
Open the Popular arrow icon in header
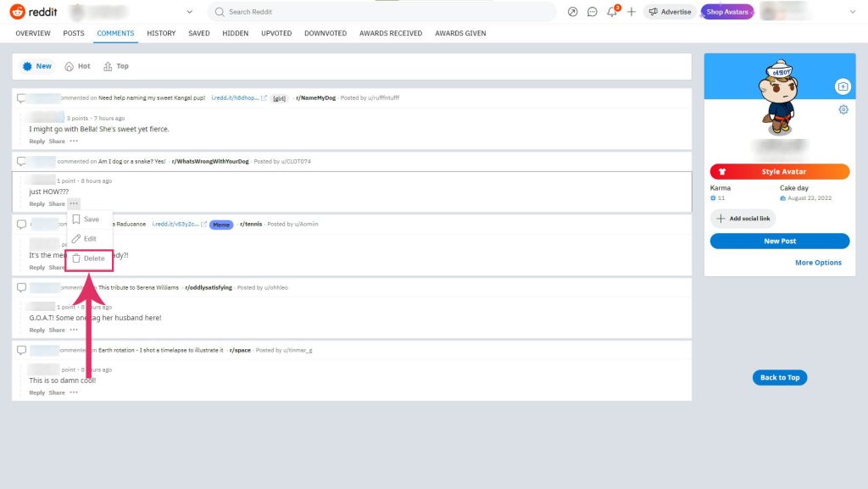coord(572,12)
